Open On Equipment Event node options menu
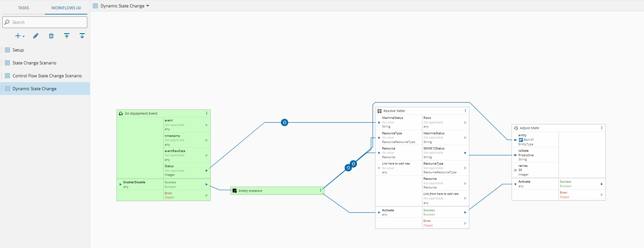Viewport: 644px width, 248px height. [x=207, y=113]
